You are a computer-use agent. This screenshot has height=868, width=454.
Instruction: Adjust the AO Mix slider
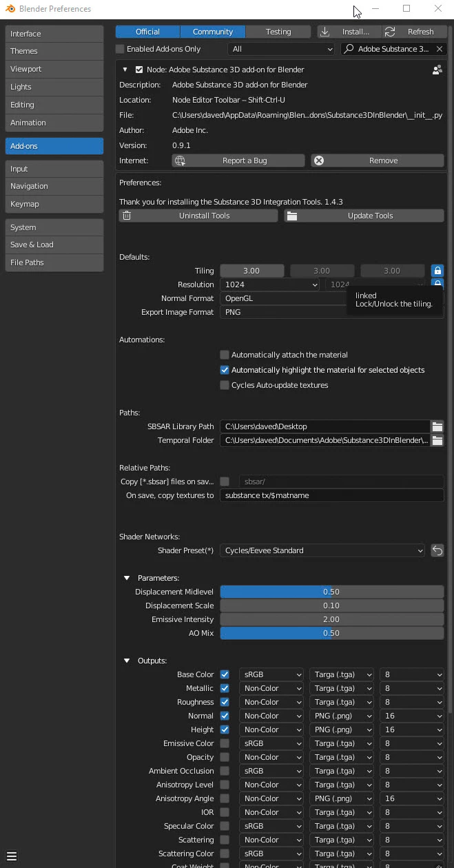(332, 633)
